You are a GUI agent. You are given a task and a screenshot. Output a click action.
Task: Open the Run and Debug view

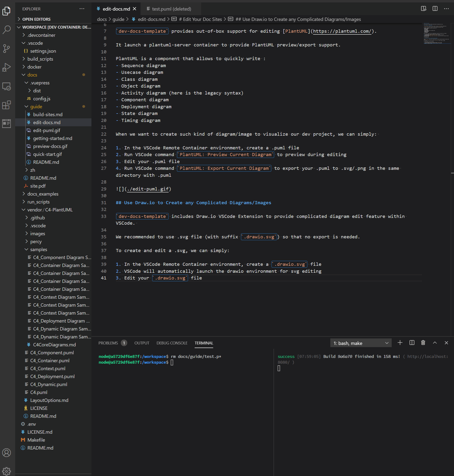6,67
